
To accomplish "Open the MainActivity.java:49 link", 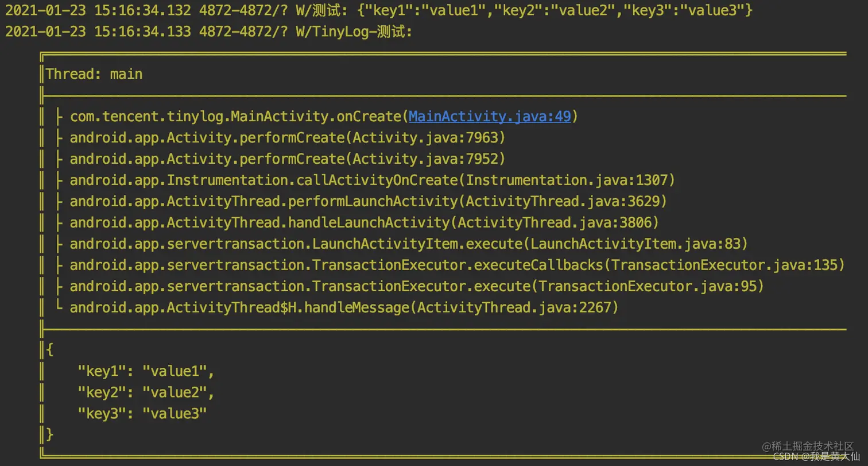I will click(x=490, y=117).
